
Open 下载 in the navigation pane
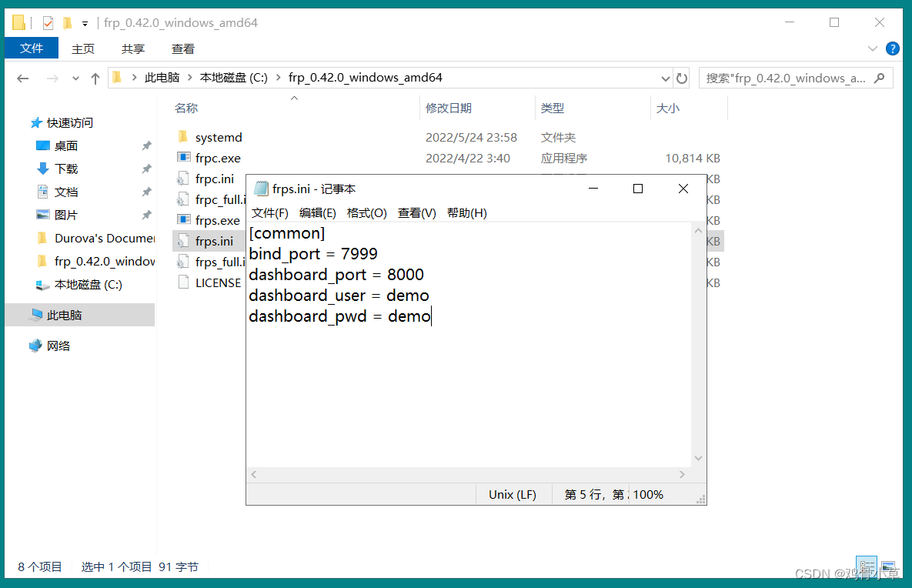[65, 169]
